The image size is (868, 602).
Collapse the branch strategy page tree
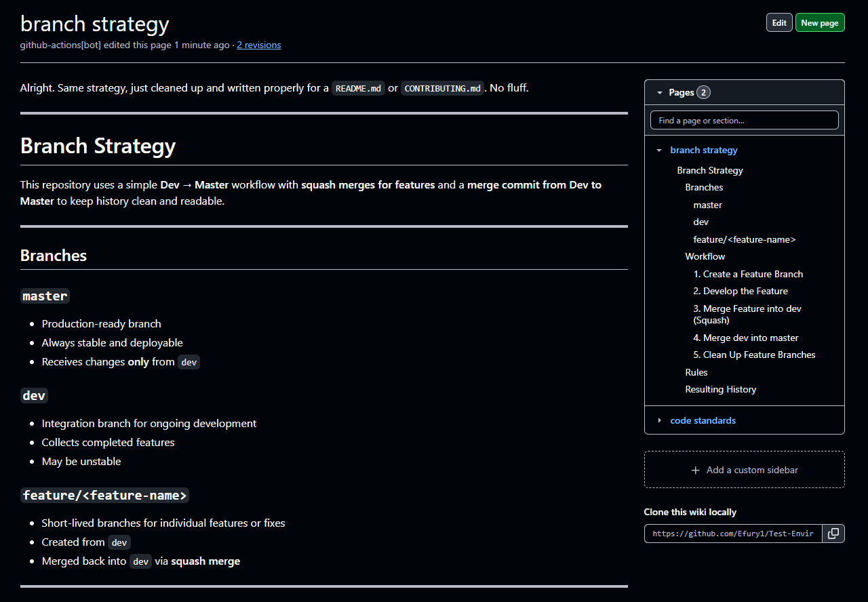(659, 150)
